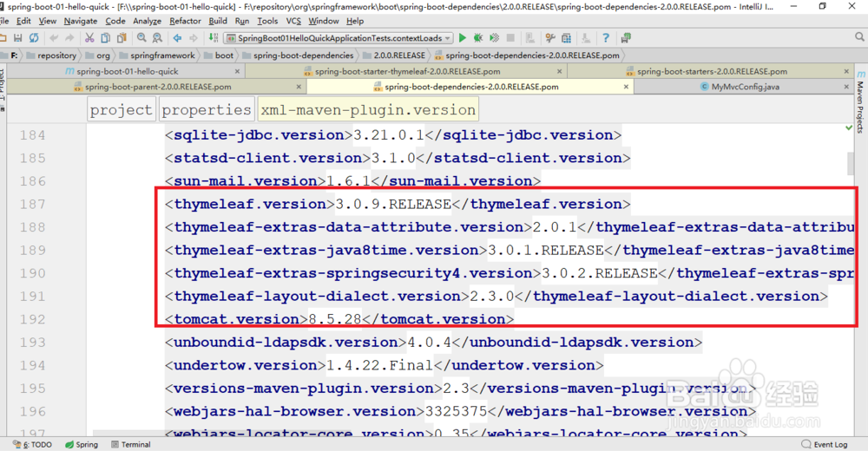This screenshot has height=451, width=868.
Task: Click the Synchronize refresh icon
Action: coord(35,38)
